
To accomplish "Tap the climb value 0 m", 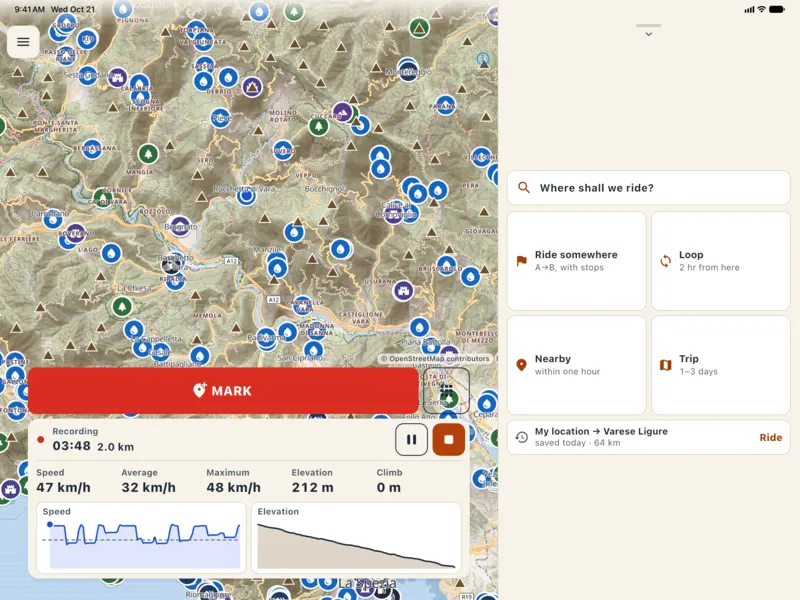I will [x=389, y=487].
